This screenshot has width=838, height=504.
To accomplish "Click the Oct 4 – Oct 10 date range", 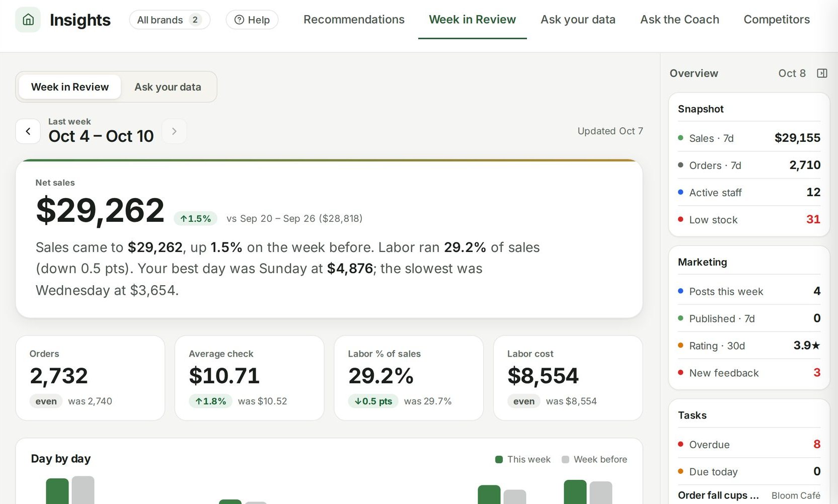I will 101,136.
